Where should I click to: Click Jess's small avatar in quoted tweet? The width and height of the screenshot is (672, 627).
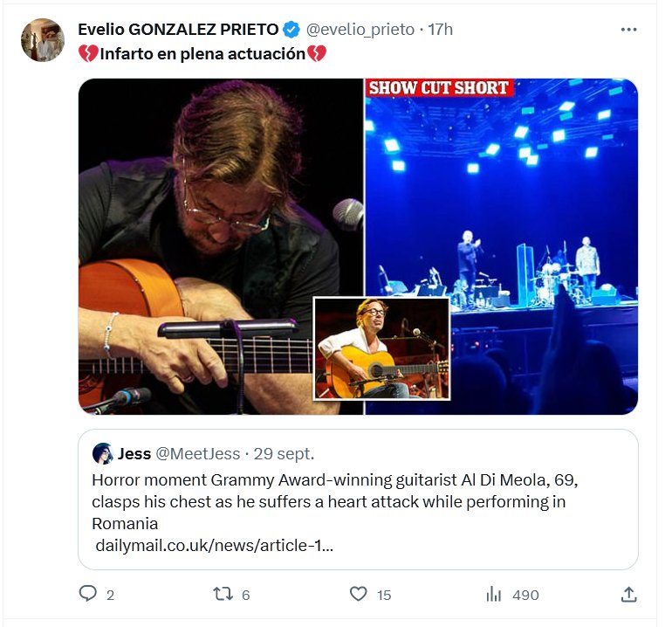point(102,454)
